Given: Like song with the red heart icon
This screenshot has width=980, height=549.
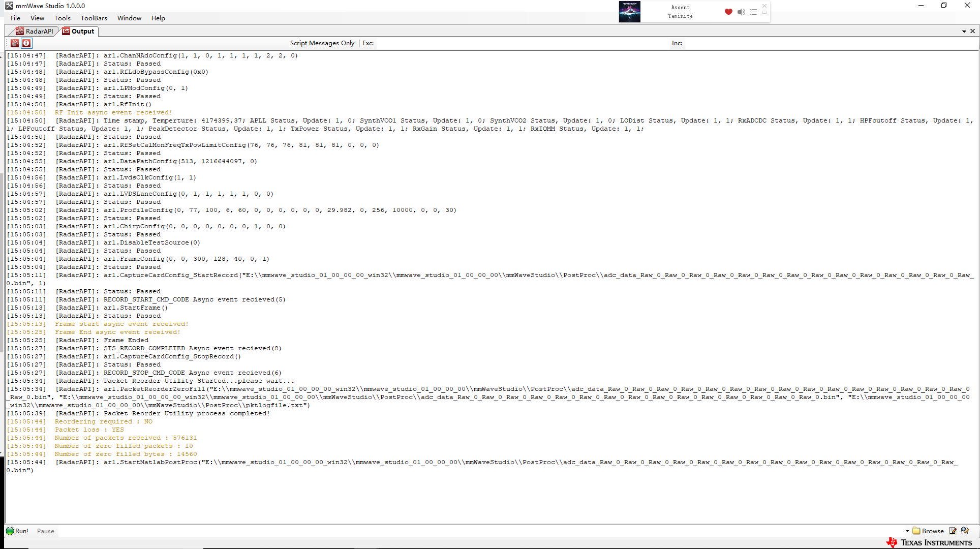Looking at the screenshot, I should [728, 12].
